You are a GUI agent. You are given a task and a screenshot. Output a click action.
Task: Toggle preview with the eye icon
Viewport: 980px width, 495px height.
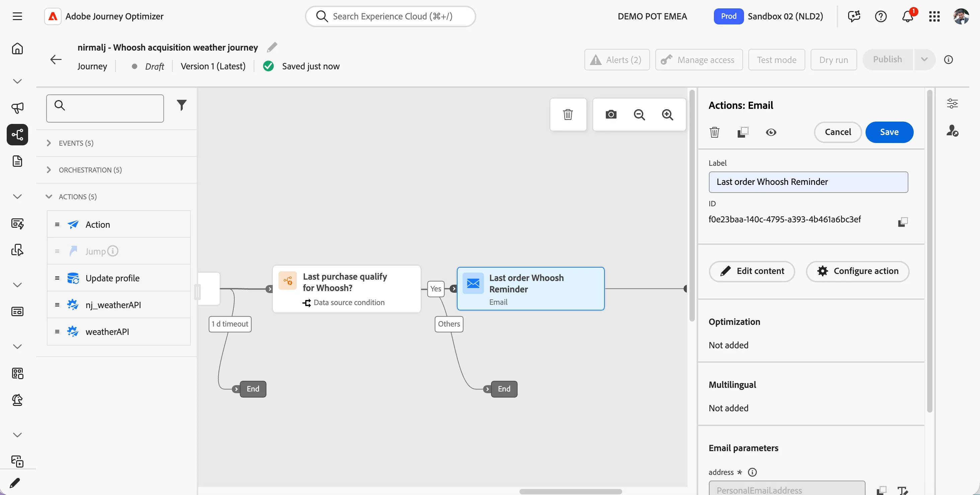771,132
